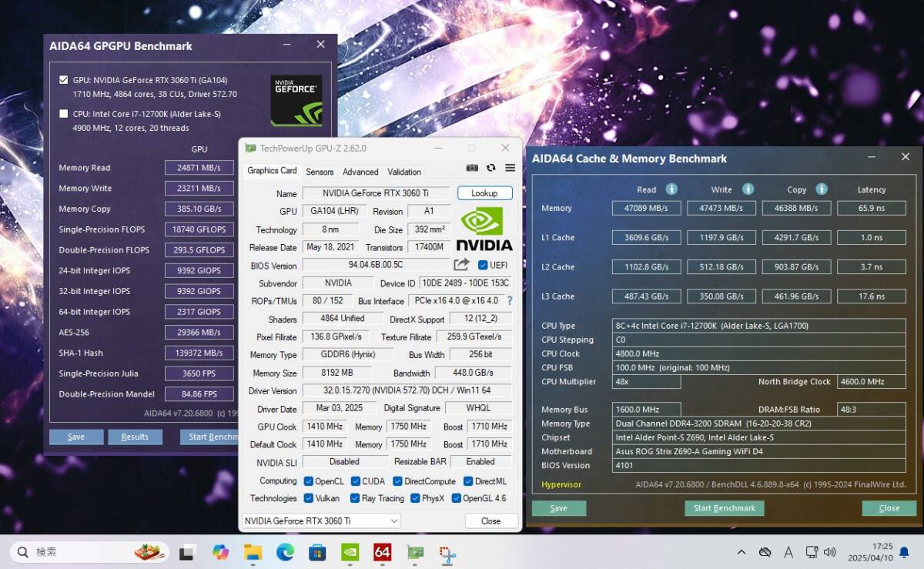The width and height of the screenshot is (924, 569).
Task: Open Task View from the taskbar
Action: click(x=187, y=552)
